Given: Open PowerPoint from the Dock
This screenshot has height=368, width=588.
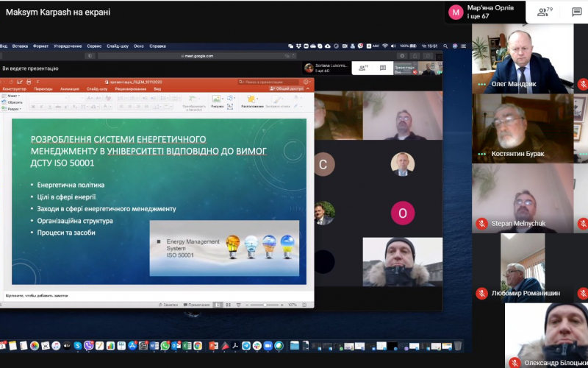Looking at the screenshot, I should coord(213,346).
